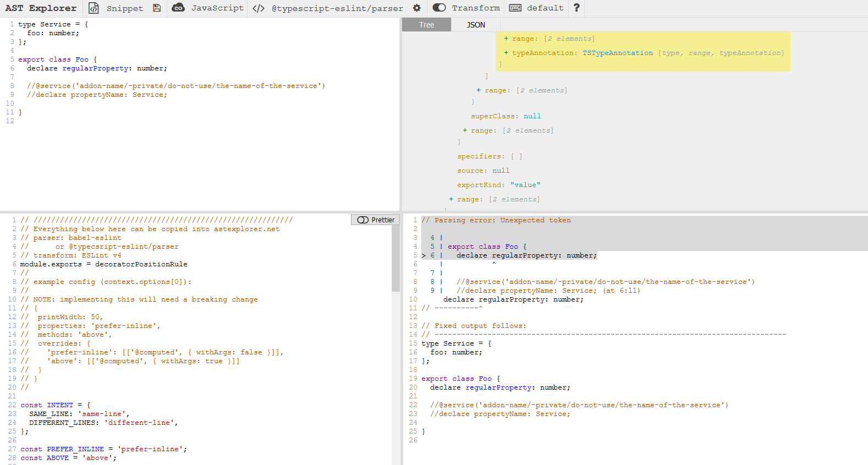
Task: Toggle the Transform switch
Action: click(x=439, y=8)
